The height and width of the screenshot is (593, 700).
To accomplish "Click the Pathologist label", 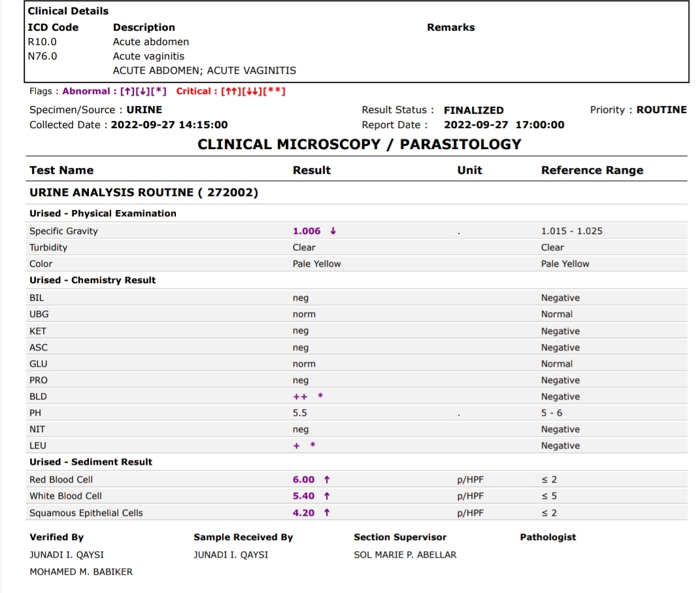I will (548, 537).
